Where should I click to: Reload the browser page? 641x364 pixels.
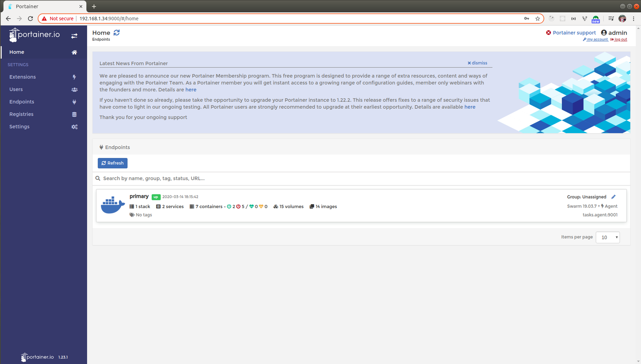(x=30, y=19)
